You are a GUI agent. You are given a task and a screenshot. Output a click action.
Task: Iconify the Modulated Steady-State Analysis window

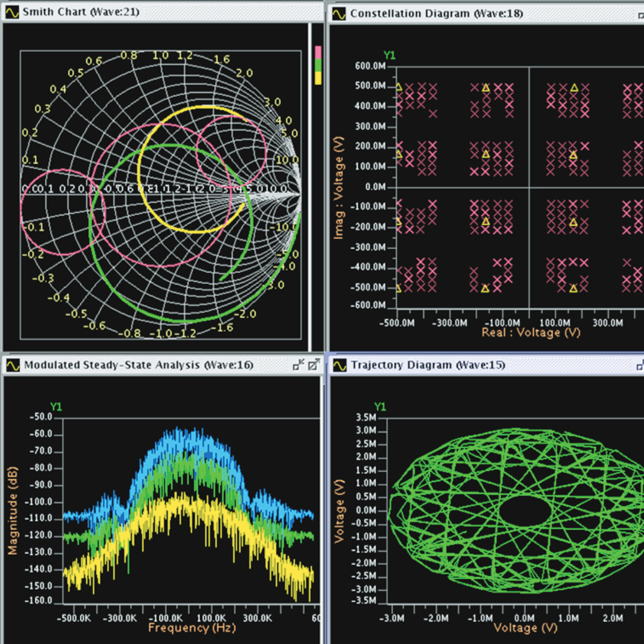click(298, 365)
